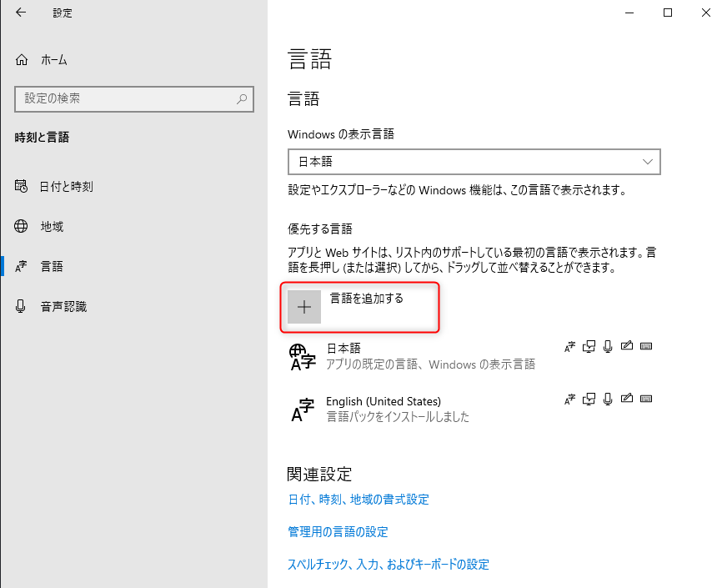The height and width of the screenshot is (588, 722).
Task: Click the microphone icon in the 日本語 row
Action: click(609, 347)
